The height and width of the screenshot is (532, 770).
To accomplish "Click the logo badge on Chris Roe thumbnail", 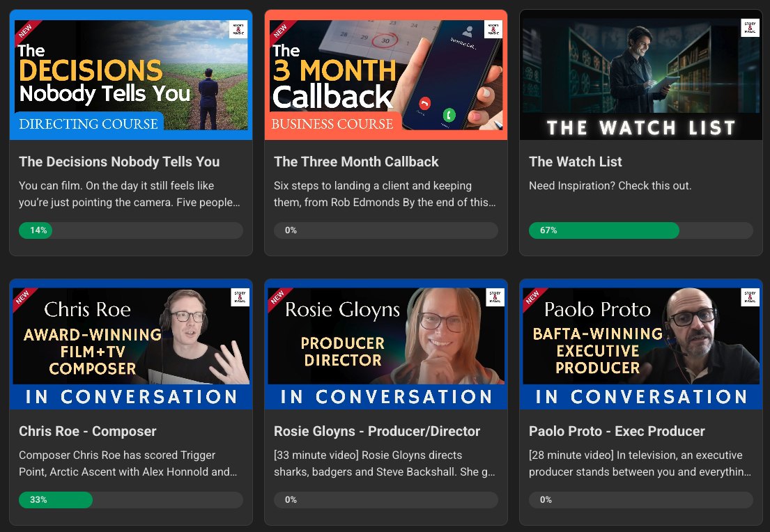I will pos(240,297).
